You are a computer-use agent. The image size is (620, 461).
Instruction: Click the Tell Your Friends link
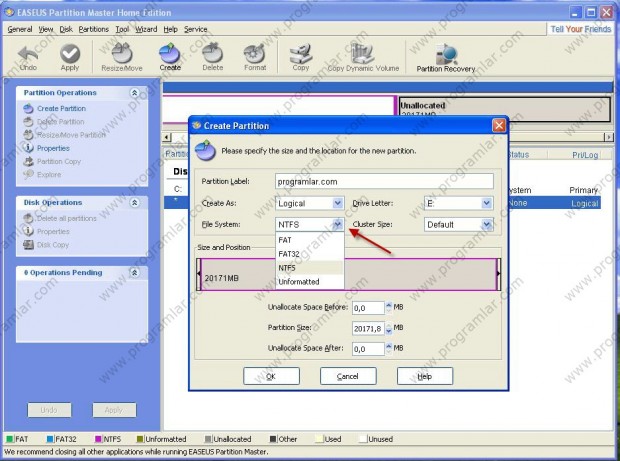coord(581,29)
